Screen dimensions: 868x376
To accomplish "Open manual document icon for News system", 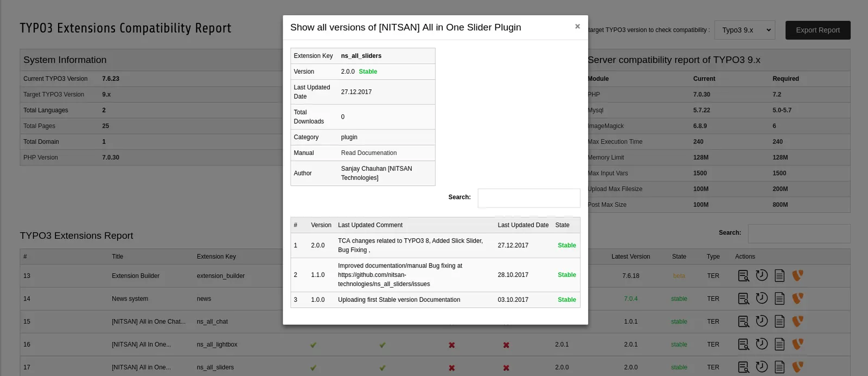I will click(x=780, y=299).
